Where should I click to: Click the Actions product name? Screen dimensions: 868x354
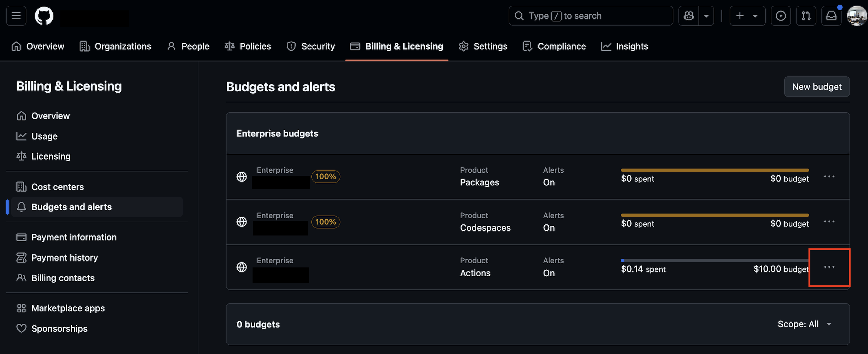pyautogui.click(x=475, y=273)
